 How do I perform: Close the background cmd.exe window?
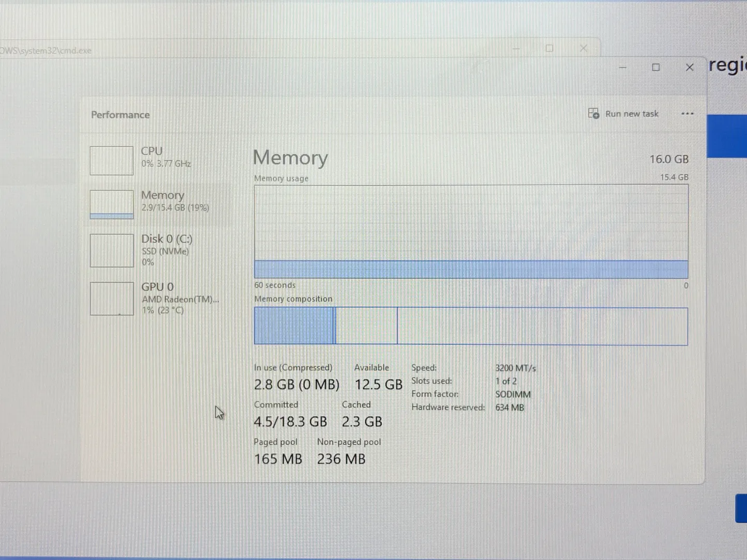(x=584, y=48)
